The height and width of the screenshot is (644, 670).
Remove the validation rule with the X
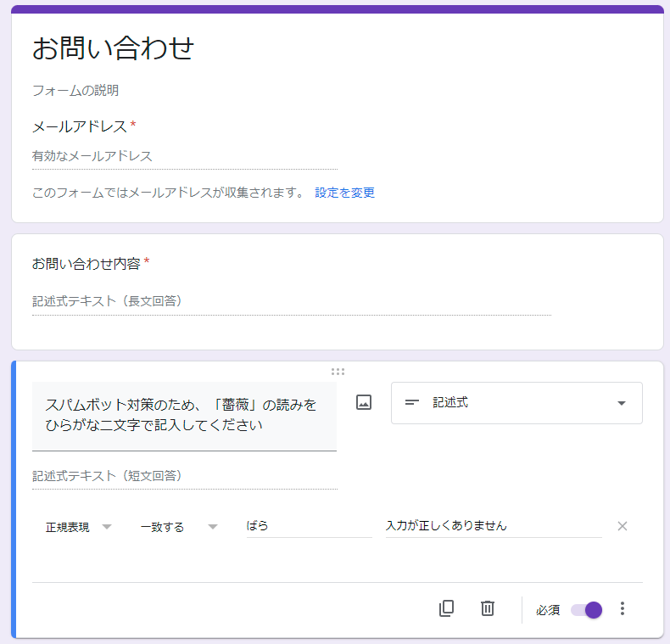(x=623, y=526)
